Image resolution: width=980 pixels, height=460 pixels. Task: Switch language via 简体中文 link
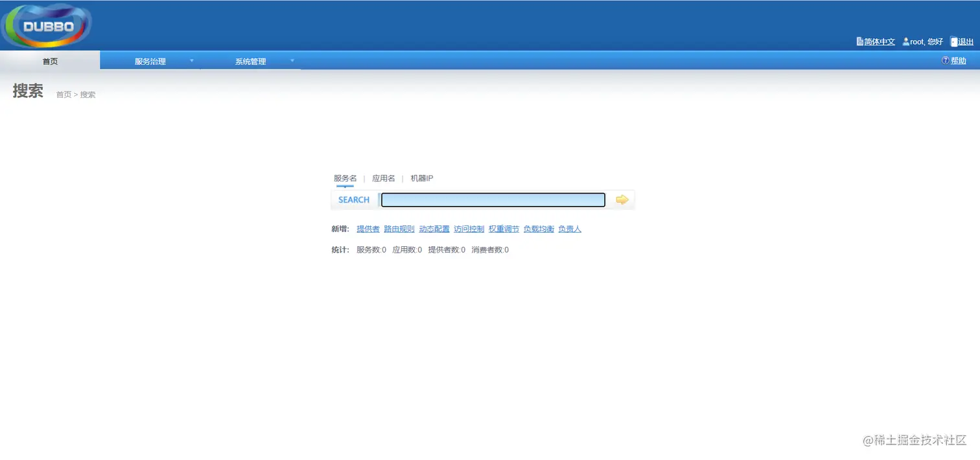(880, 41)
